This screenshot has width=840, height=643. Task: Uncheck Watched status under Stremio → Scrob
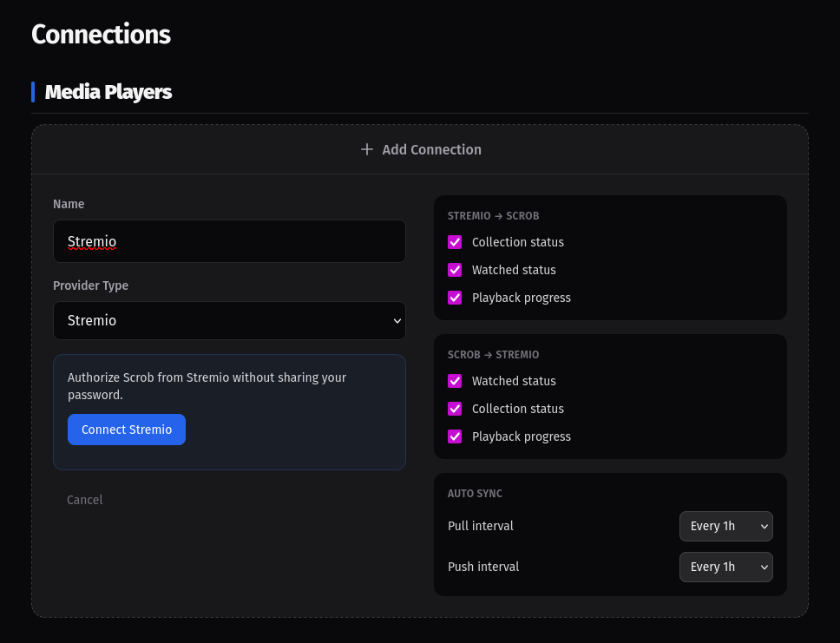pyautogui.click(x=455, y=270)
